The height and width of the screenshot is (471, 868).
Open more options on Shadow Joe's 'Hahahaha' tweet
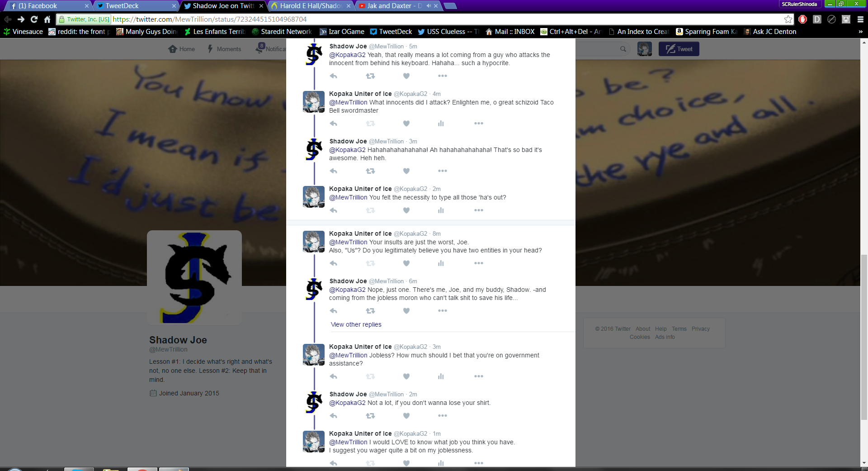tap(443, 171)
